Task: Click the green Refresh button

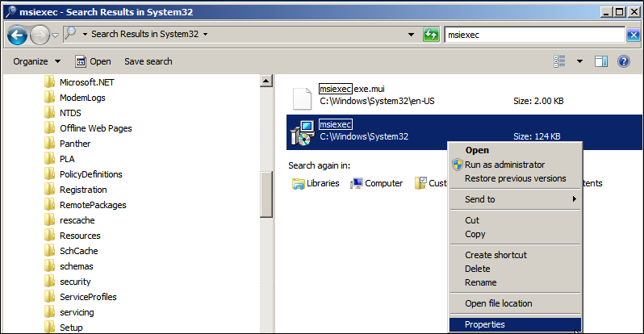Action: click(431, 35)
